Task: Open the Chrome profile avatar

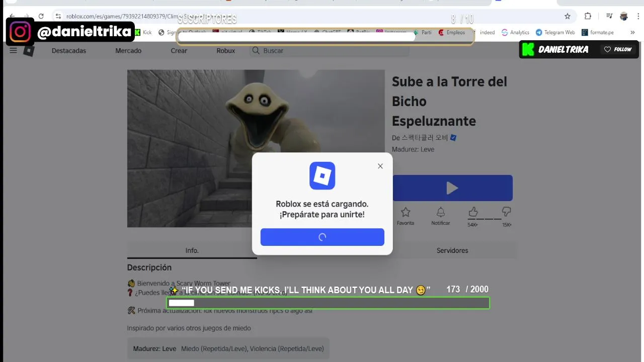Action: coord(624,16)
